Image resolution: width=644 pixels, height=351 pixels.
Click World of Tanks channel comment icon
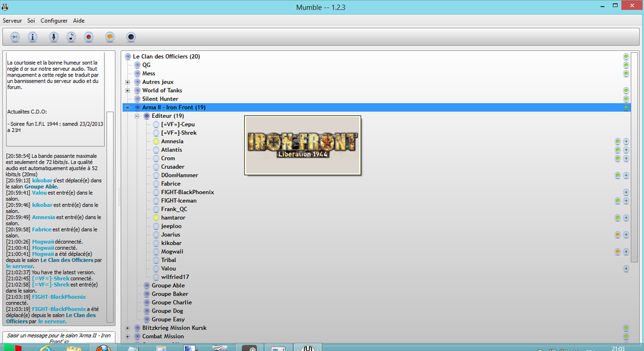626,90
